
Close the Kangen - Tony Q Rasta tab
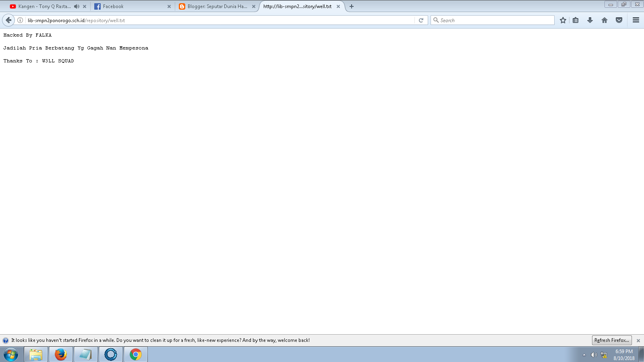[85, 6]
